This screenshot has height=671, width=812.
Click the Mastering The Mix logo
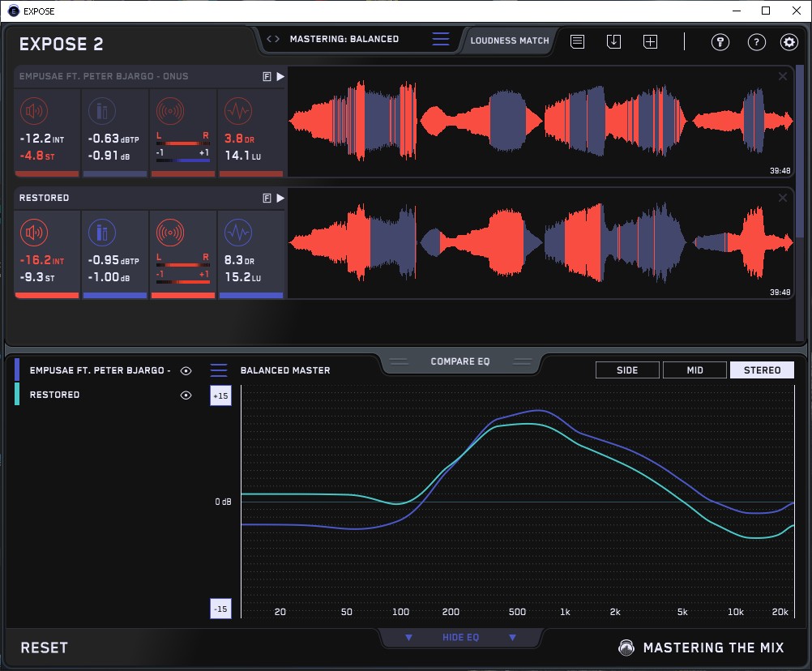(x=626, y=647)
